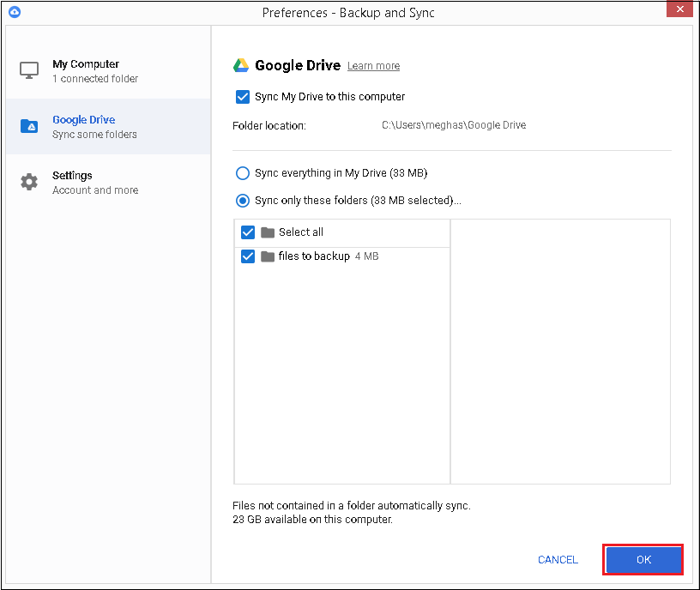This screenshot has width=700, height=590.
Task: Select Sync only these folders option
Action: pyautogui.click(x=243, y=201)
